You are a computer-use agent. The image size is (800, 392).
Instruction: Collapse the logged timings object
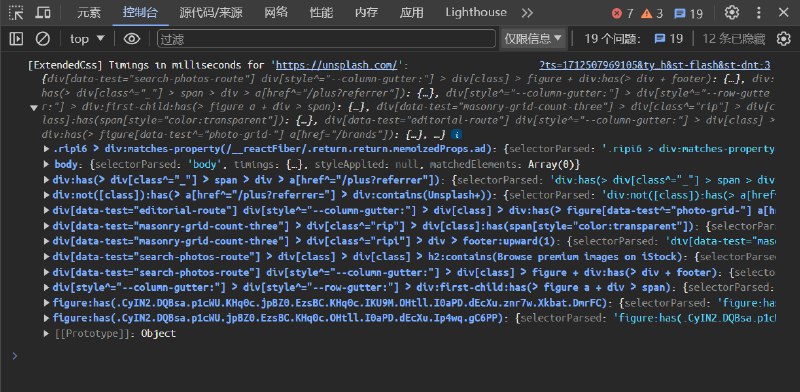point(34,107)
